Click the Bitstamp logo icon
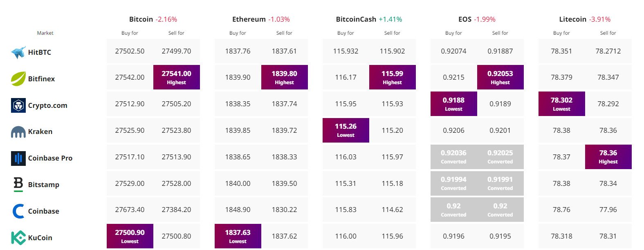 pyautogui.click(x=18, y=185)
